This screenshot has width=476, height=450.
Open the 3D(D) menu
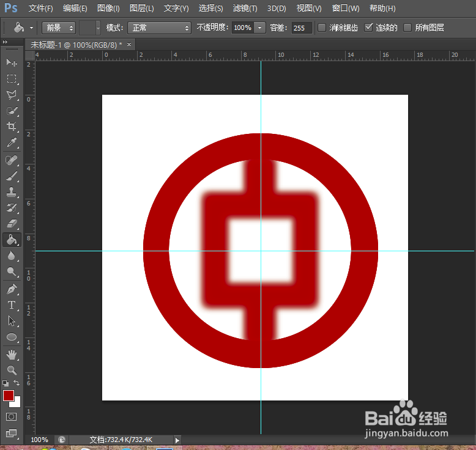[x=277, y=8]
